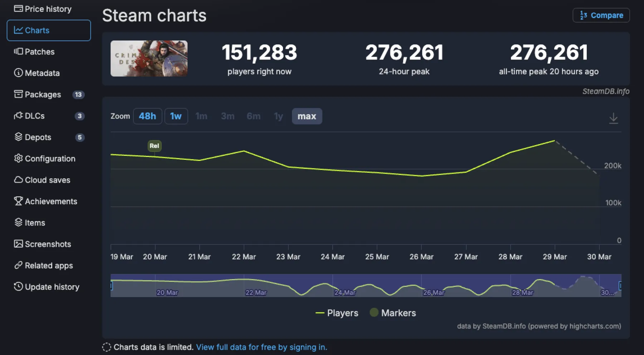
Task: Click the 'players right now' label
Action: point(259,72)
